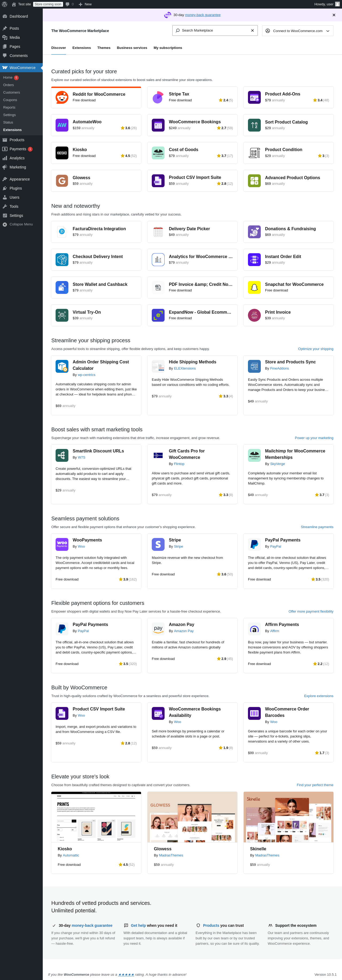Screen dimensions: 342x980
Task: Select the WooPayments logo icon
Action: (62, 544)
